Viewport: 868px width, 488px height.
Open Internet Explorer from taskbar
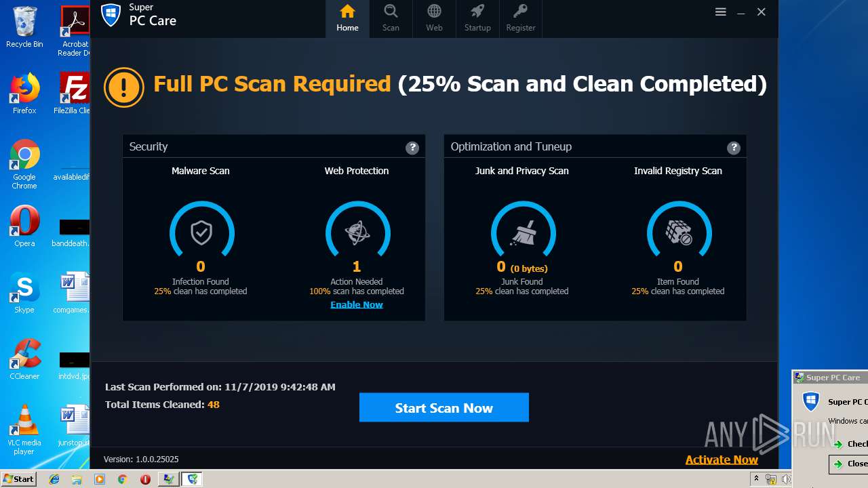tap(54, 479)
